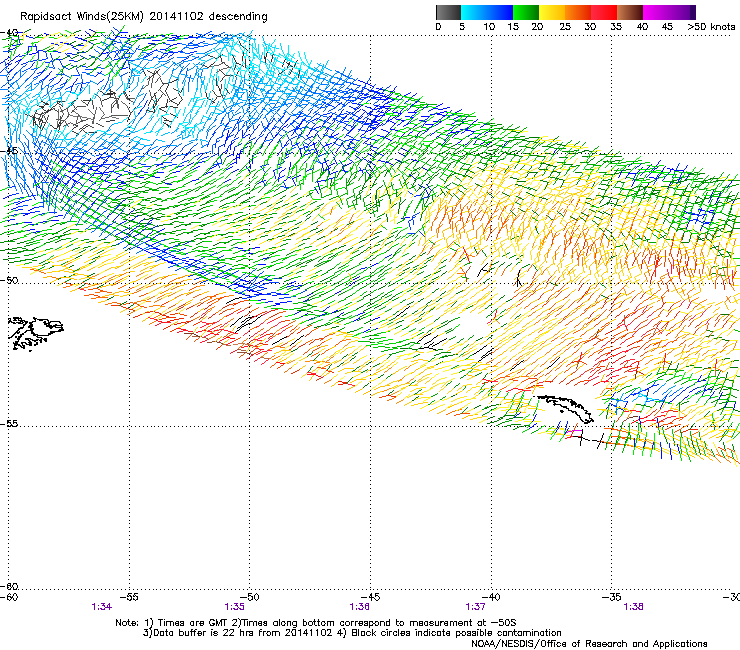The width and height of the screenshot is (740, 650).
Task: Click the purple time stamp 1:38
Action: click(633, 607)
